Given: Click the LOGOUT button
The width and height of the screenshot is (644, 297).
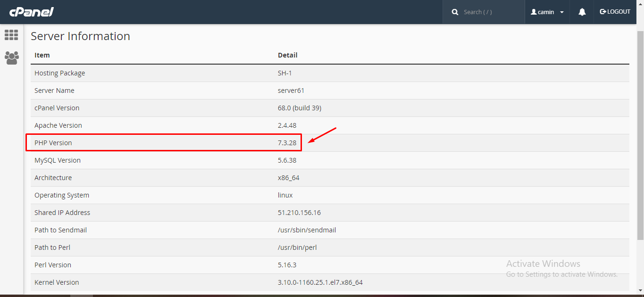Looking at the screenshot, I should coord(615,12).
